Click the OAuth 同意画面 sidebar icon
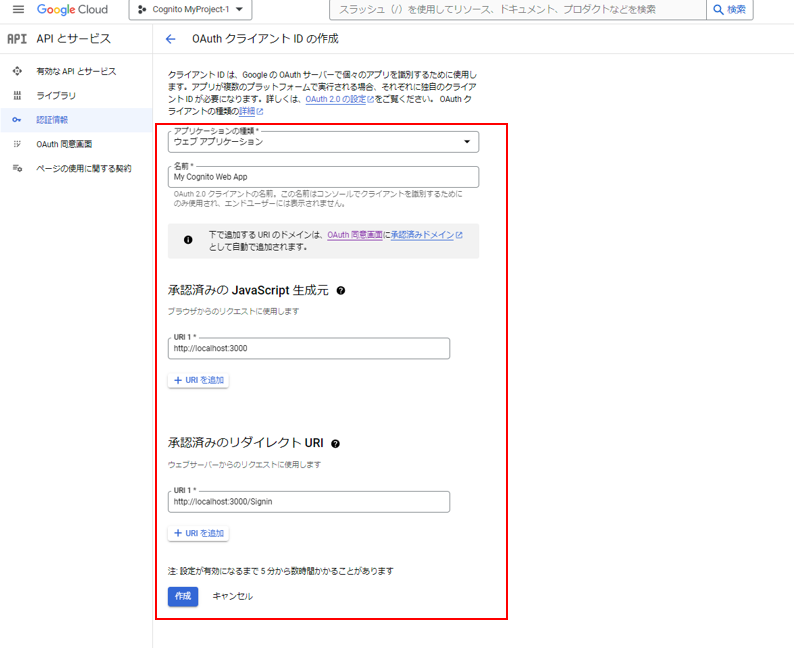 pos(17,144)
